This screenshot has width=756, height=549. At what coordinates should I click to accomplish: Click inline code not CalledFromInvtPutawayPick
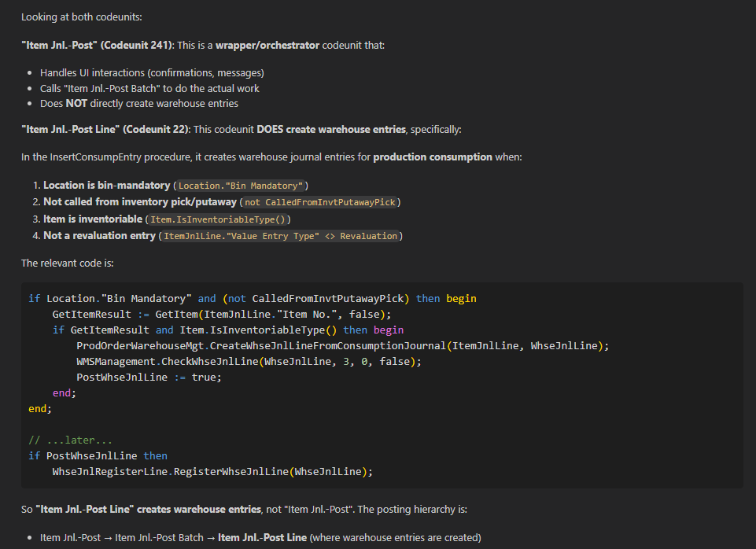[320, 202]
